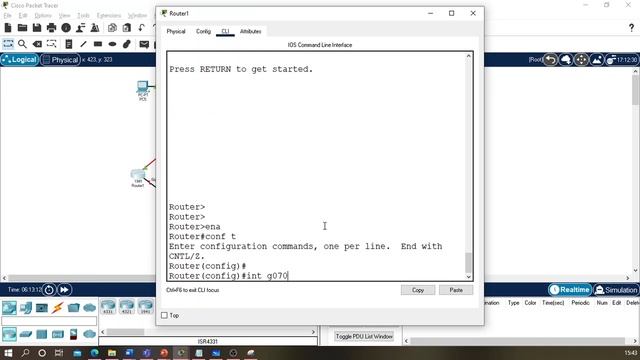Open the Options menu
Image resolution: width=640 pixels, height=360 pixels.
click(43, 16)
